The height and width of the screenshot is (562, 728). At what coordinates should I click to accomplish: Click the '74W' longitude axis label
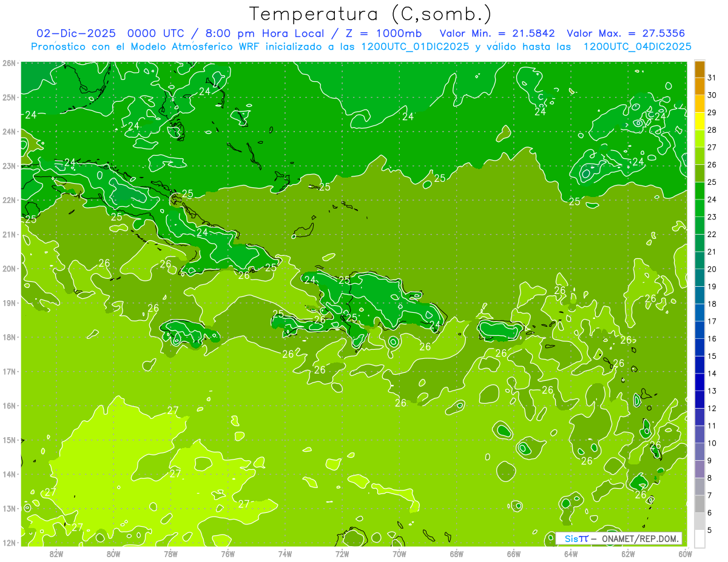point(285,554)
